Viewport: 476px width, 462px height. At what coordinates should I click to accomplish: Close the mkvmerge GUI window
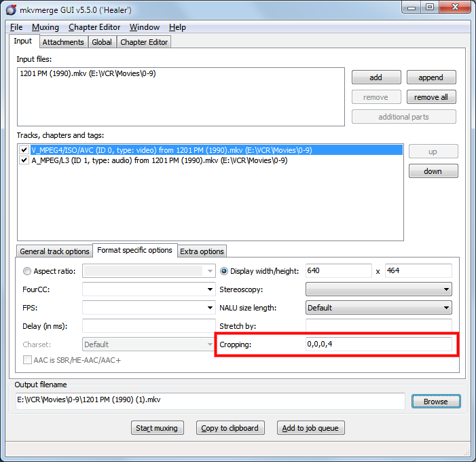(x=455, y=7)
